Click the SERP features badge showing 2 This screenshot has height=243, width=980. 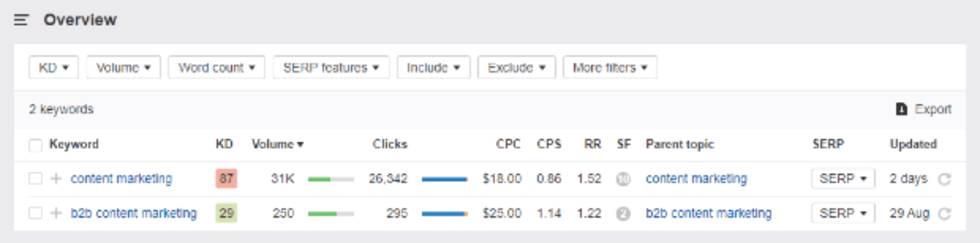tap(623, 213)
